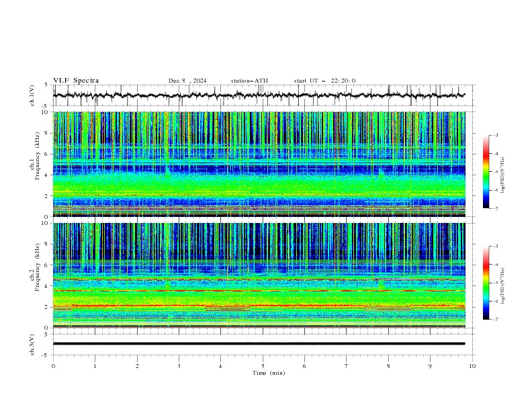Click the "10" kHz tick on ch.2 frequency axis
The image size is (532, 411).
pyautogui.click(x=46, y=223)
